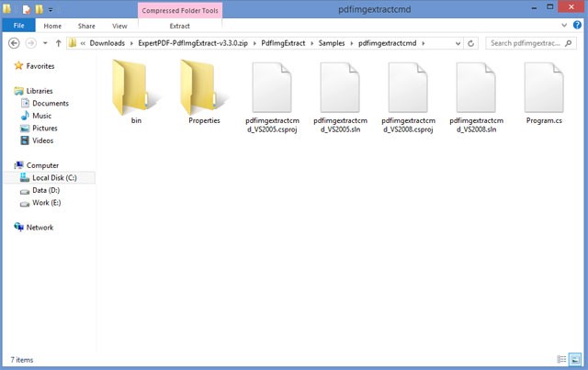Image resolution: width=588 pixels, height=370 pixels.
Task: Navigate to Downloads in address bar
Action: 107,43
